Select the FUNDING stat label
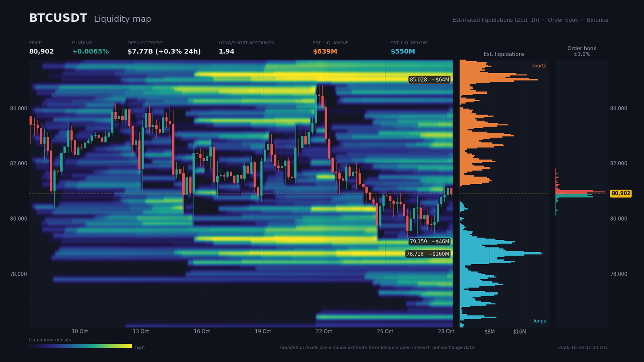This screenshot has height=362, width=644. pyautogui.click(x=82, y=43)
